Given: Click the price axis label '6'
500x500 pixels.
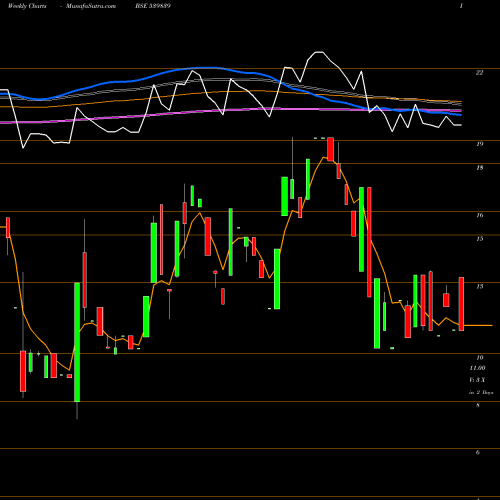Looking at the screenshot, I should pos(478,453).
